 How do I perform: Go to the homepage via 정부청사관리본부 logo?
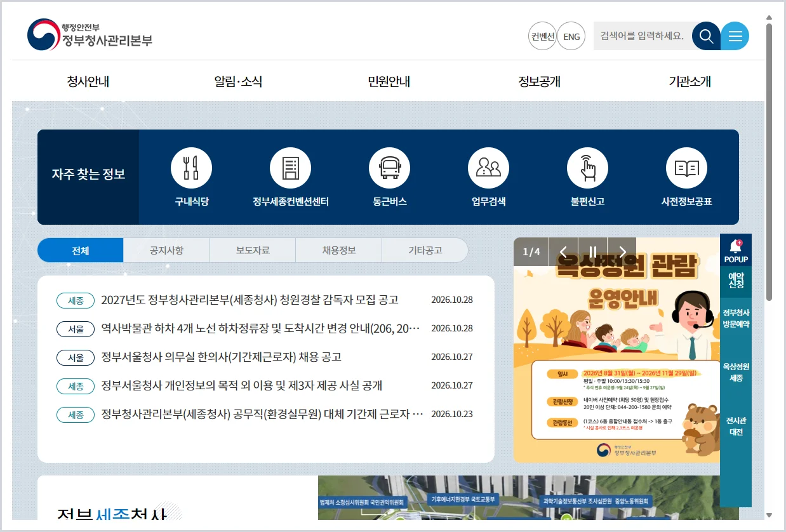coord(90,35)
